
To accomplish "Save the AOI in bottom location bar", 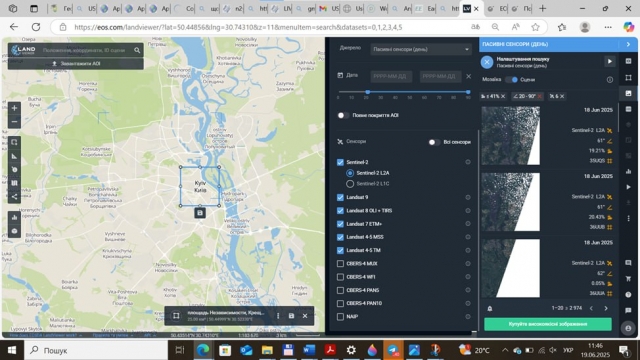I will (291, 316).
